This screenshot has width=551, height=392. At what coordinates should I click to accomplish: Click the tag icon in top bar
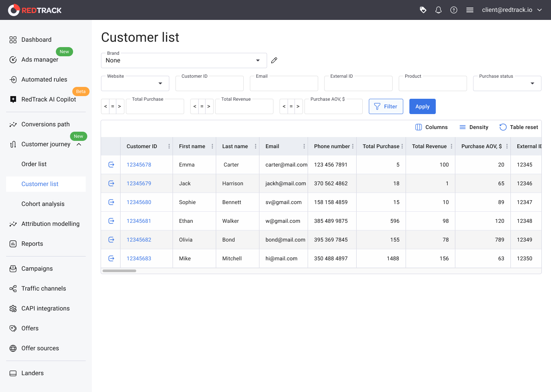tap(423, 10)
